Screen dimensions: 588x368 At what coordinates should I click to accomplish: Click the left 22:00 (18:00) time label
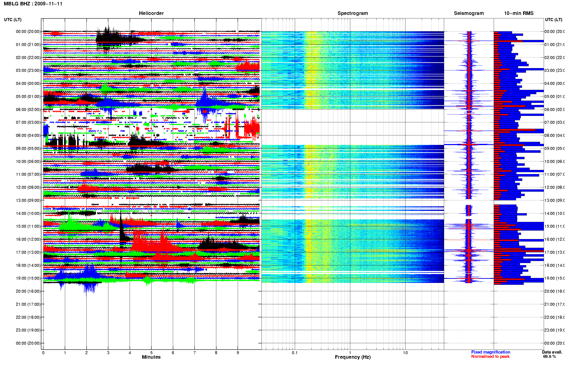pyautogui.click(x=28, y=317)
